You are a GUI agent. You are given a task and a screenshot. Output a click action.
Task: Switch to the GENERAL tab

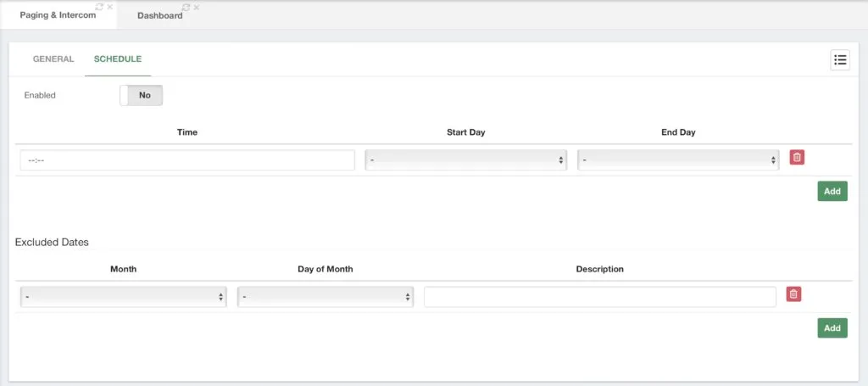point(53,59)
